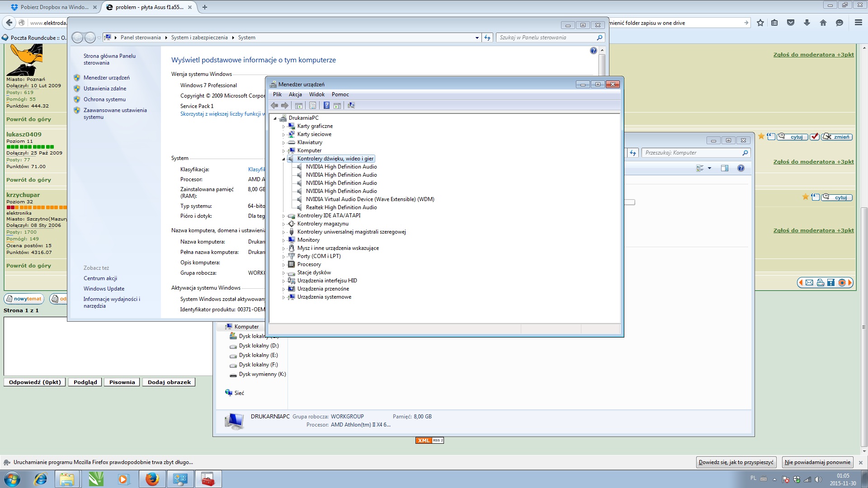
Task: Open Ustawienia zdalne link
Action: click(105, 89)
